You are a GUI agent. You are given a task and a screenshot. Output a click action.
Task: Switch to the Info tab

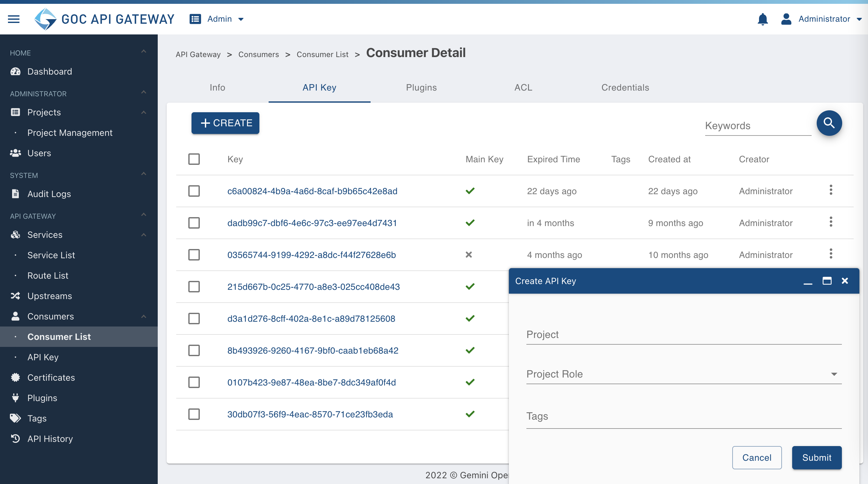click(217, 88)
